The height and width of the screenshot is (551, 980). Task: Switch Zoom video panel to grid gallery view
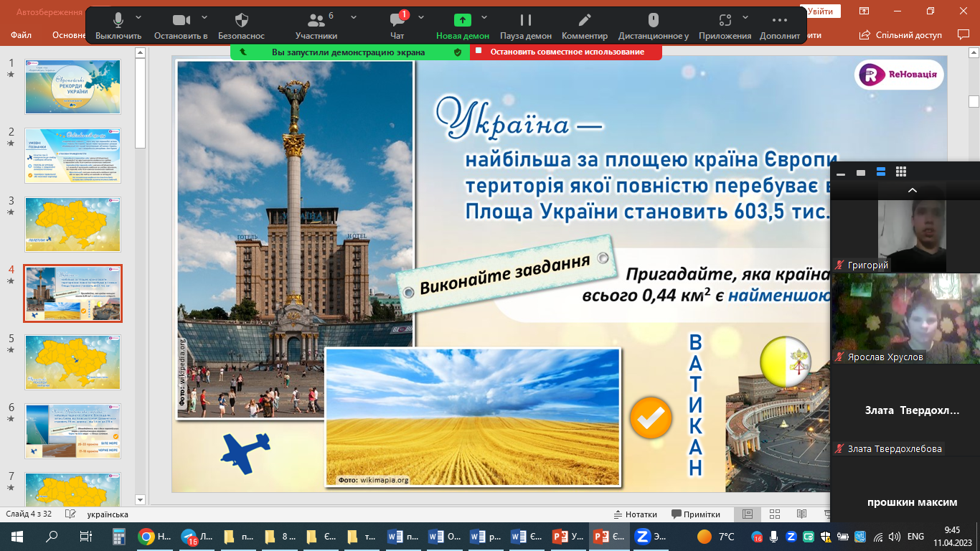901,172
